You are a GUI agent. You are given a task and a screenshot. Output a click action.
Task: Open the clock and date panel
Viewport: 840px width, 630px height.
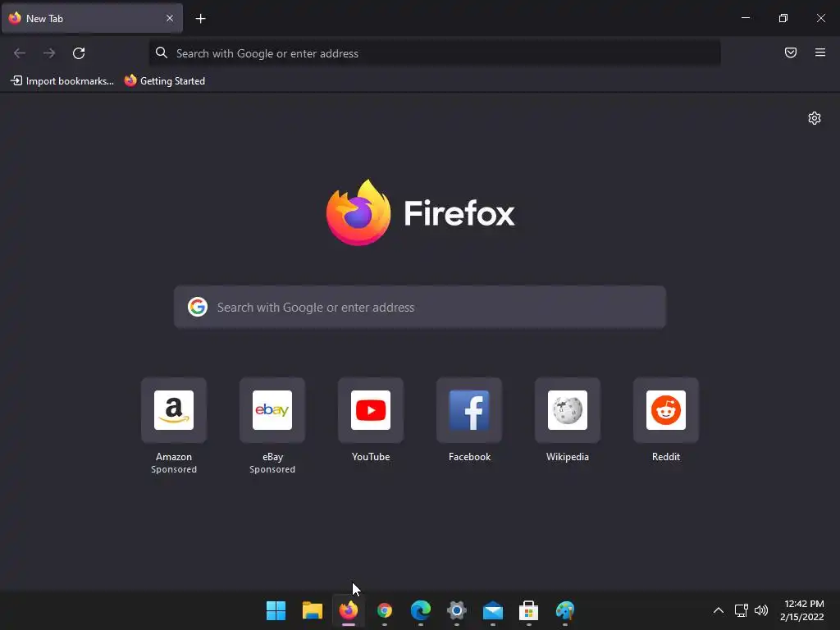802,610
